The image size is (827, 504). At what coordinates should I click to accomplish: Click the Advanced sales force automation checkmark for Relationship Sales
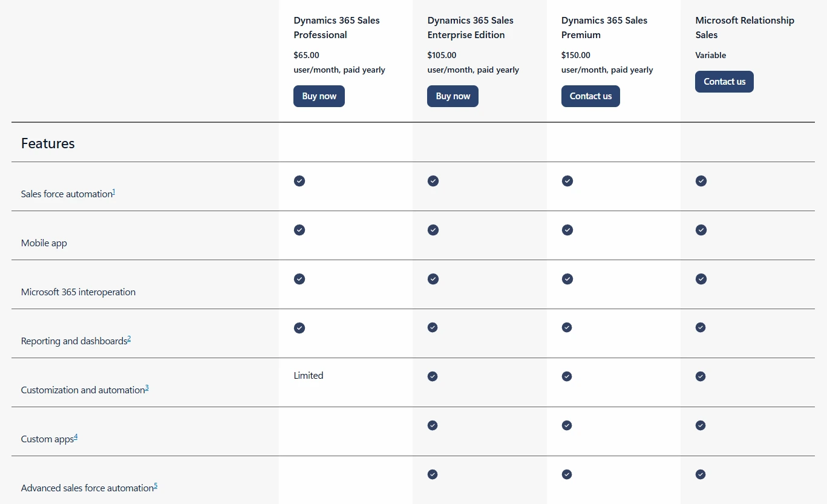[x=701, y=474]
